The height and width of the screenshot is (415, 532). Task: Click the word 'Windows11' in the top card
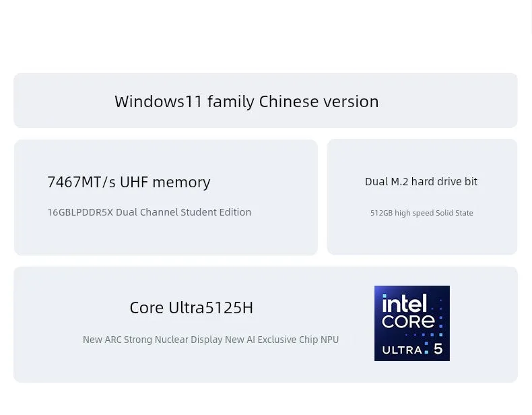(x=158, y=101)
